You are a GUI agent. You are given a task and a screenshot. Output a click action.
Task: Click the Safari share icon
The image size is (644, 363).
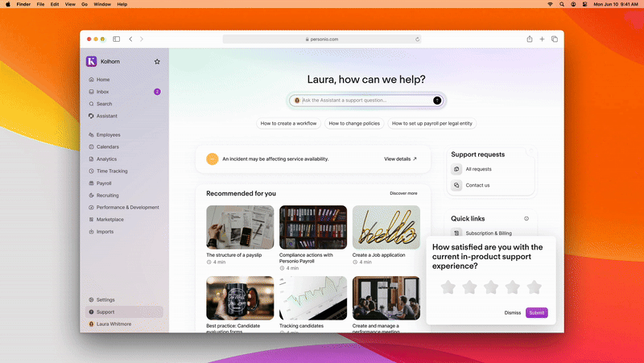[x=530, y=39]
